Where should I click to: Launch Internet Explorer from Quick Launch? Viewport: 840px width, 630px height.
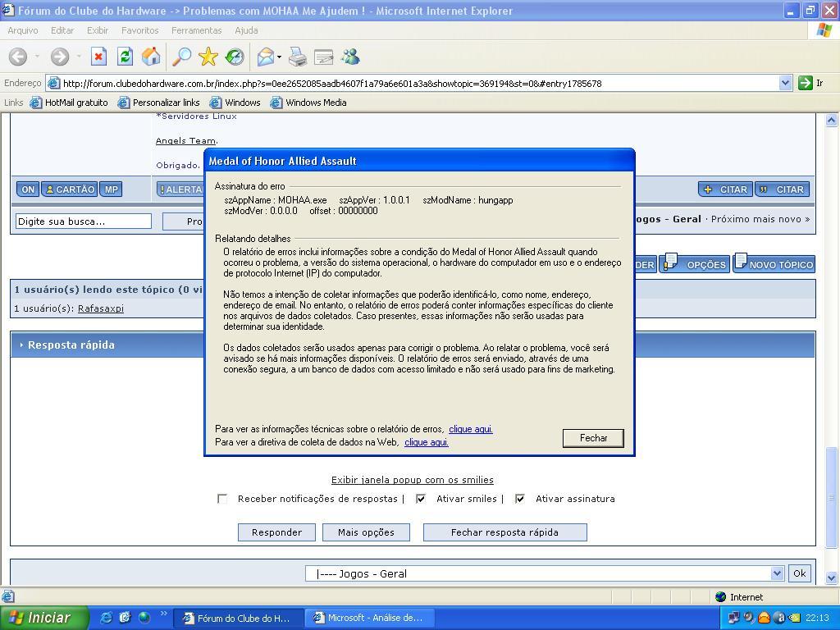point(107,618)
